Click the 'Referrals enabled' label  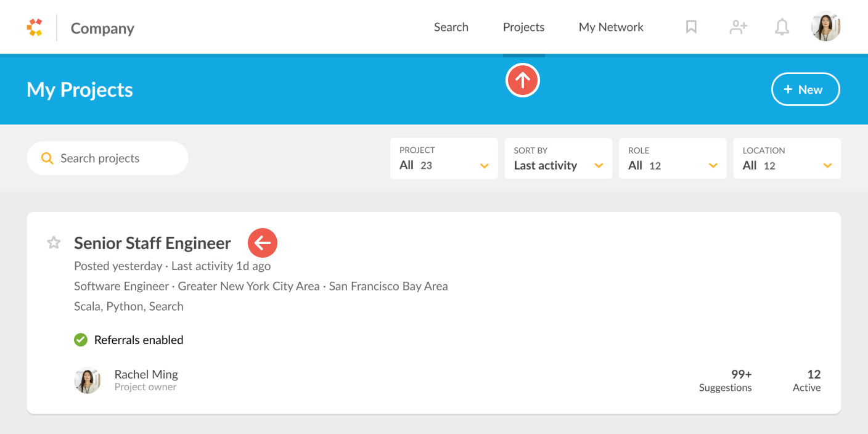point(139,340)
